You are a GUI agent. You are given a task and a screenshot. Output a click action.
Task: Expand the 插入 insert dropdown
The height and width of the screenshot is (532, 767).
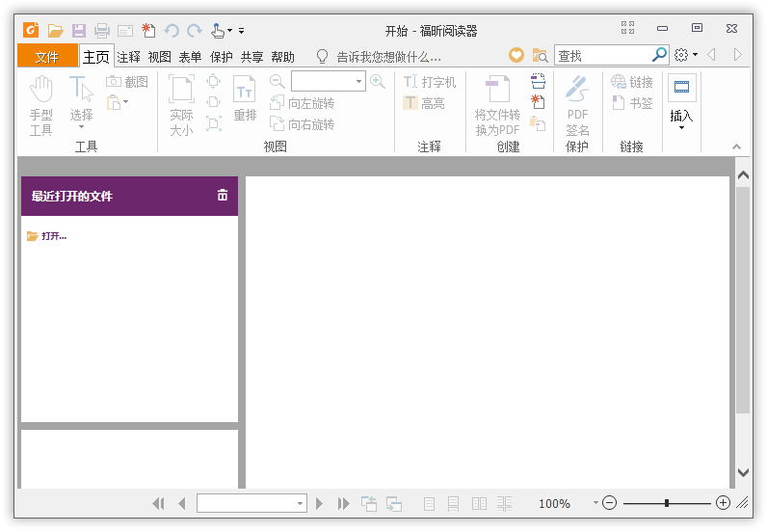pos(682,128)
